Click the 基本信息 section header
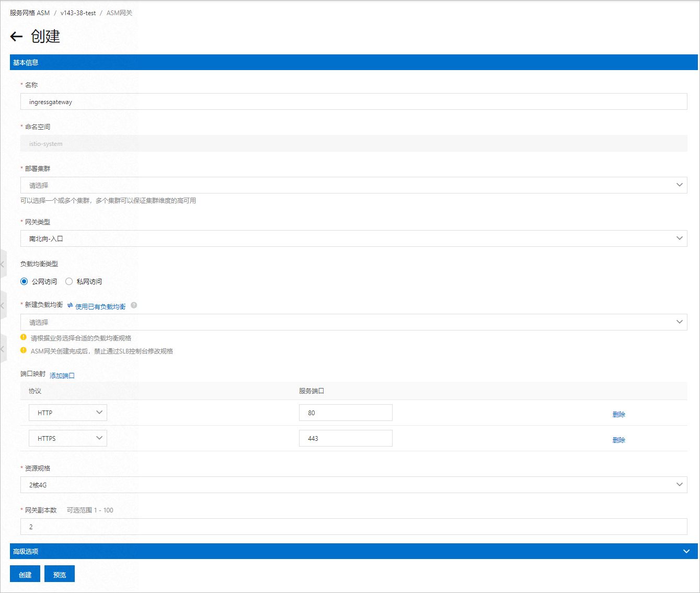The width and height of the screenshot is (700, 593). (x=354, y=62)
